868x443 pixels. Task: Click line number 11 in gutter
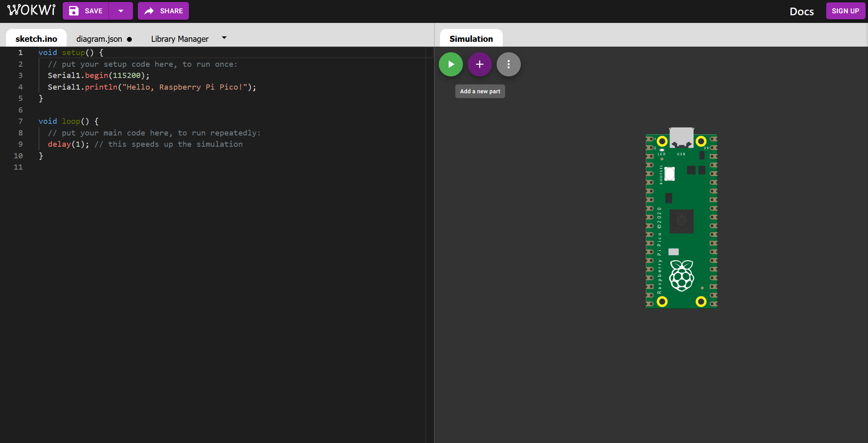point(18,167)
